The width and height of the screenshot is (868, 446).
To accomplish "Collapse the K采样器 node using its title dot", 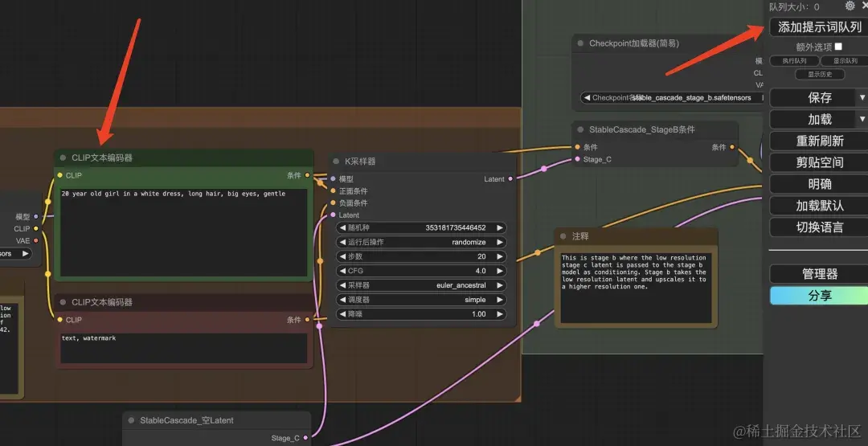I will (336, 162).
